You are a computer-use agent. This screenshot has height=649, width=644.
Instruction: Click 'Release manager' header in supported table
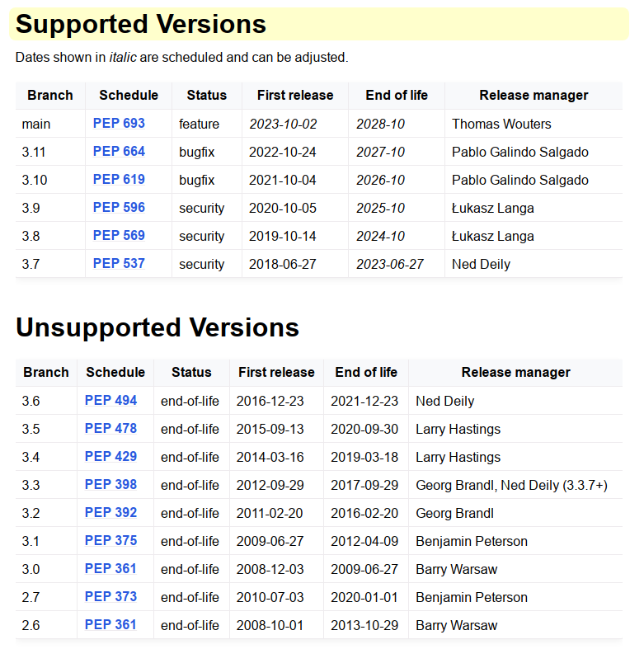coord(534,95)
